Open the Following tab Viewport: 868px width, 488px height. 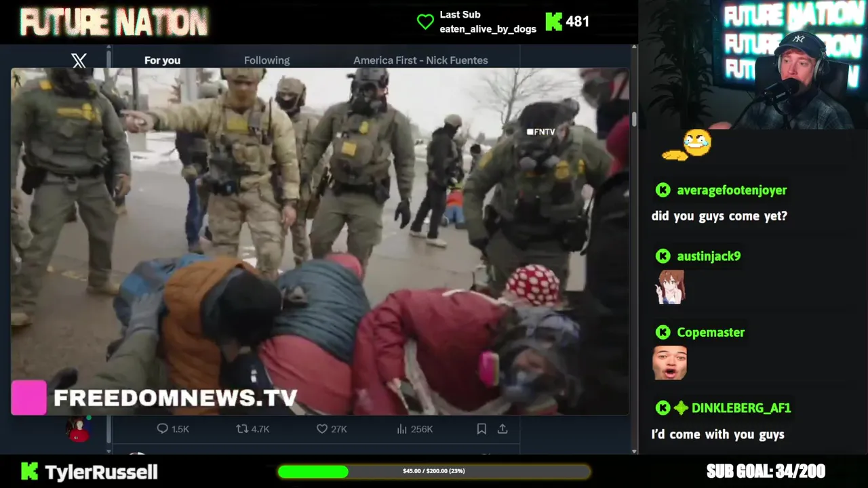[x=267, y=60]
